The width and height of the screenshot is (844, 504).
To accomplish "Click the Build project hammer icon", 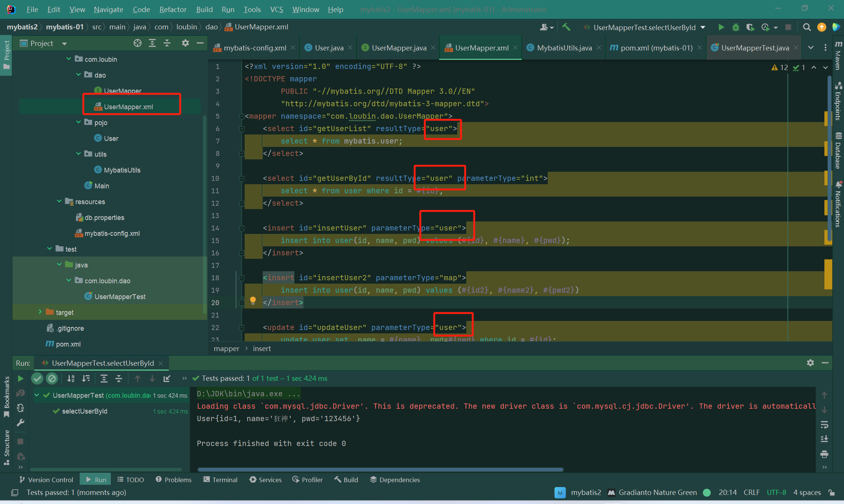I will (x=566, y=27).
